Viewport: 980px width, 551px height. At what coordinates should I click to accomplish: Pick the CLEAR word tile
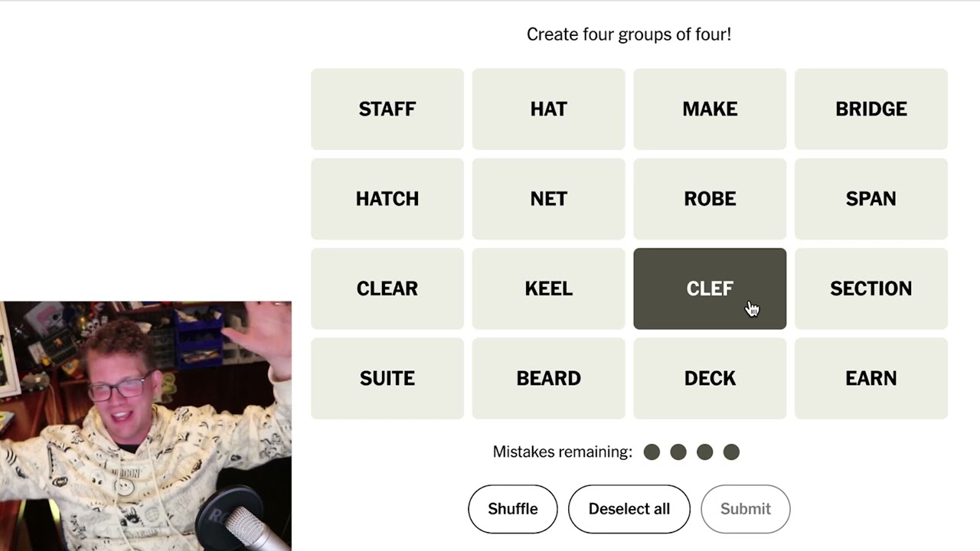point(387,289)
